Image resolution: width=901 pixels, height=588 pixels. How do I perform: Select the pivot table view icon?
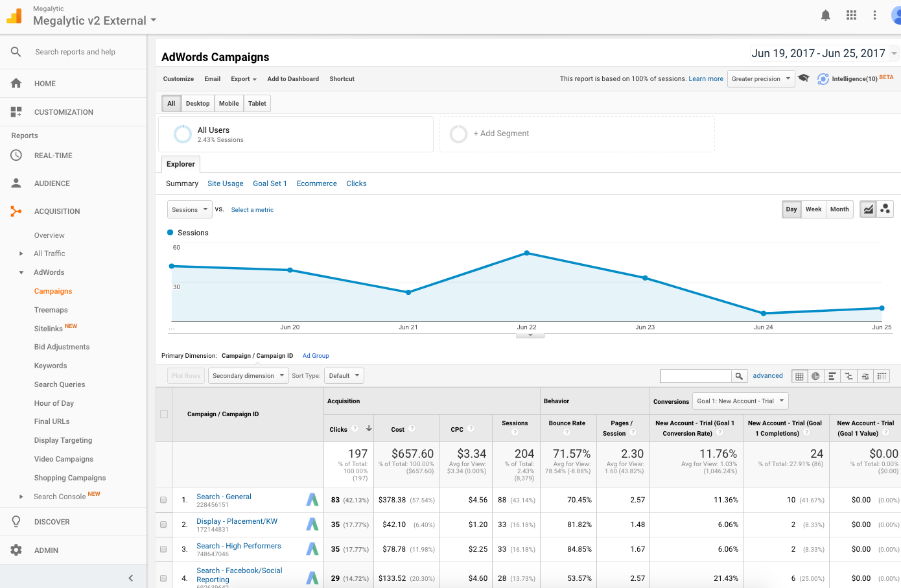coord(882,376)
